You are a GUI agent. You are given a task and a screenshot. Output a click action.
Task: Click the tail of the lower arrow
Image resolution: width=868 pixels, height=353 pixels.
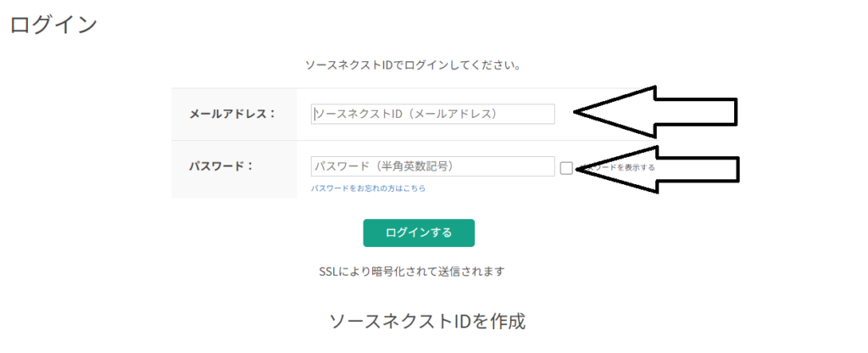tap(736, 168)
